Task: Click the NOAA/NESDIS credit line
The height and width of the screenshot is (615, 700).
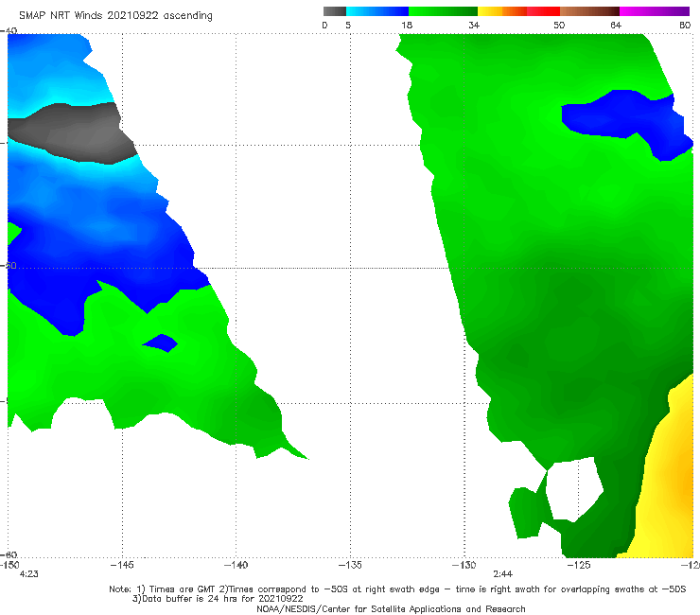Action: [x=391, y=609]
